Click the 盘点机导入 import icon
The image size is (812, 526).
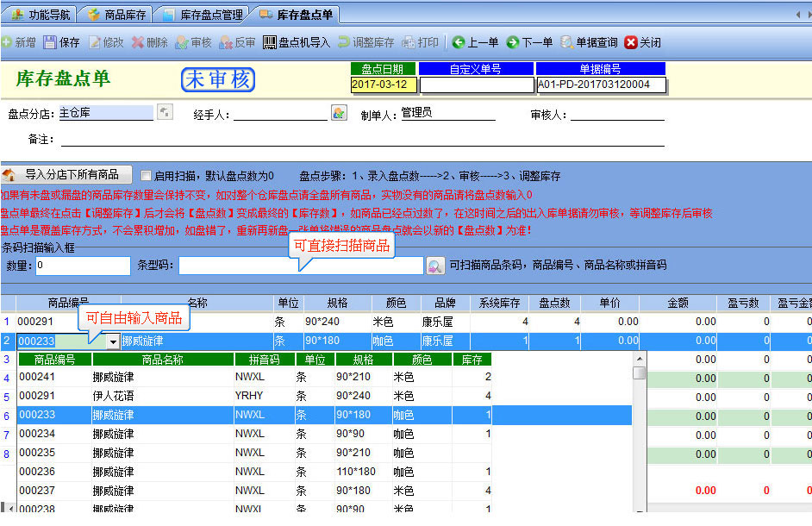point(270,42)
